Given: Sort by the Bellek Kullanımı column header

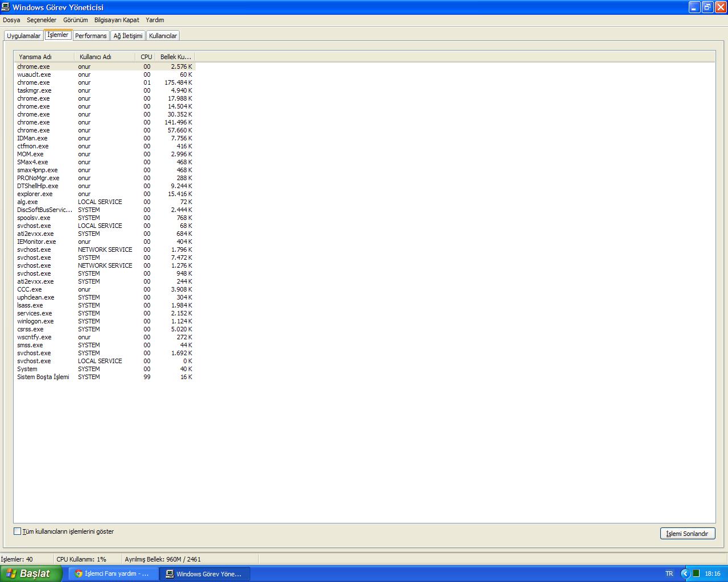Looking at the screenshot, I should (x=175, y=57).
